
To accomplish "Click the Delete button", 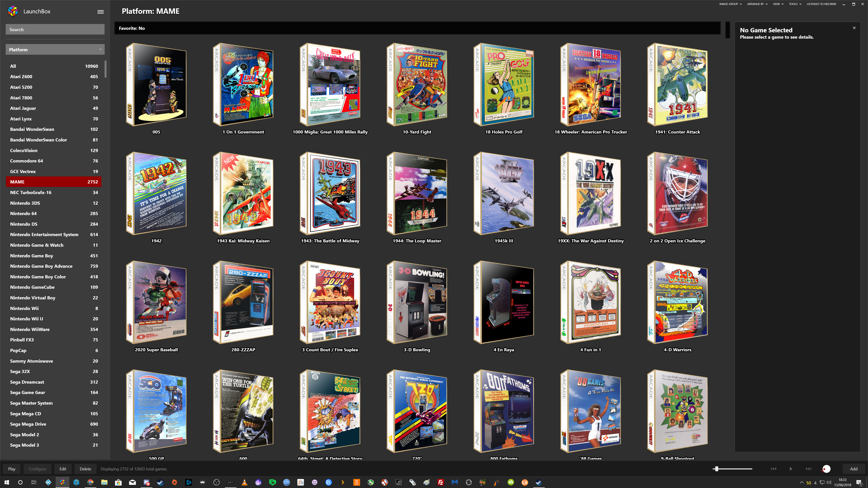I will tap(85, 469).
